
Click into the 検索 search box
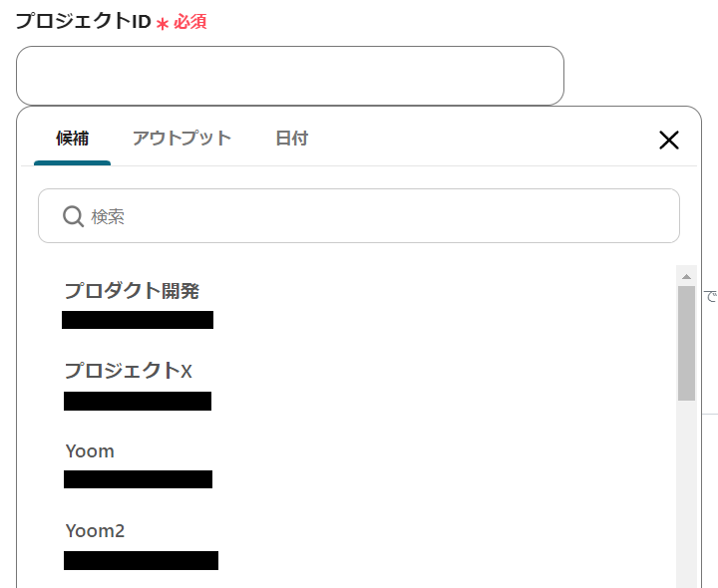point(379,216)
